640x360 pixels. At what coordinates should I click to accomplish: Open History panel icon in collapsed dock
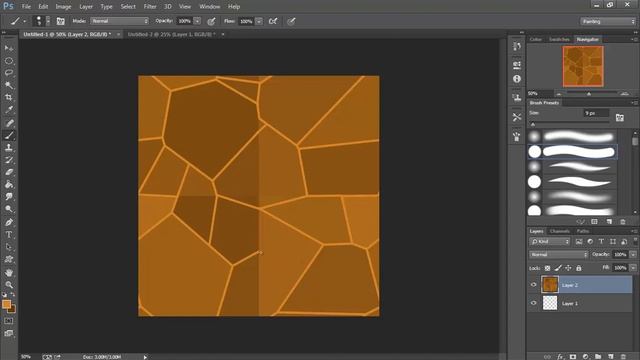tap(517, 46)
